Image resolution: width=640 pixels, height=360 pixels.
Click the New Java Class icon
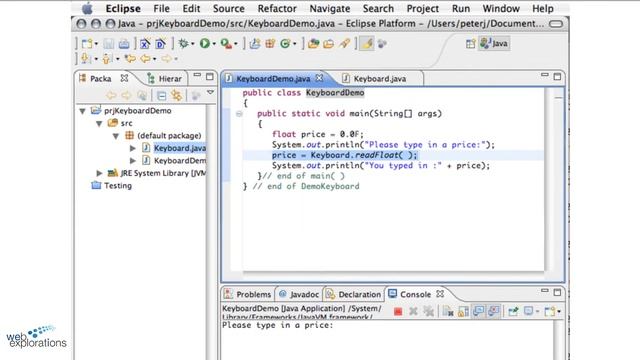[285, 43]
